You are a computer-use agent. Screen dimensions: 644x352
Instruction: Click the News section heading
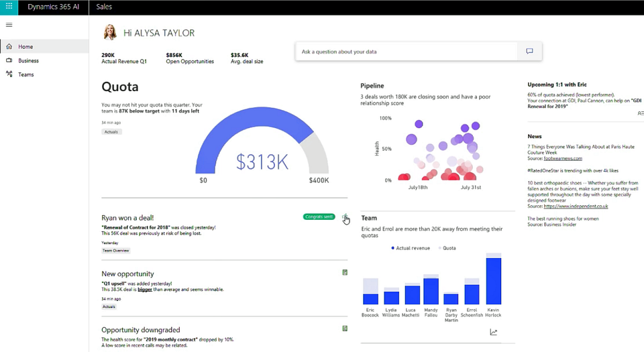point(535,136)
